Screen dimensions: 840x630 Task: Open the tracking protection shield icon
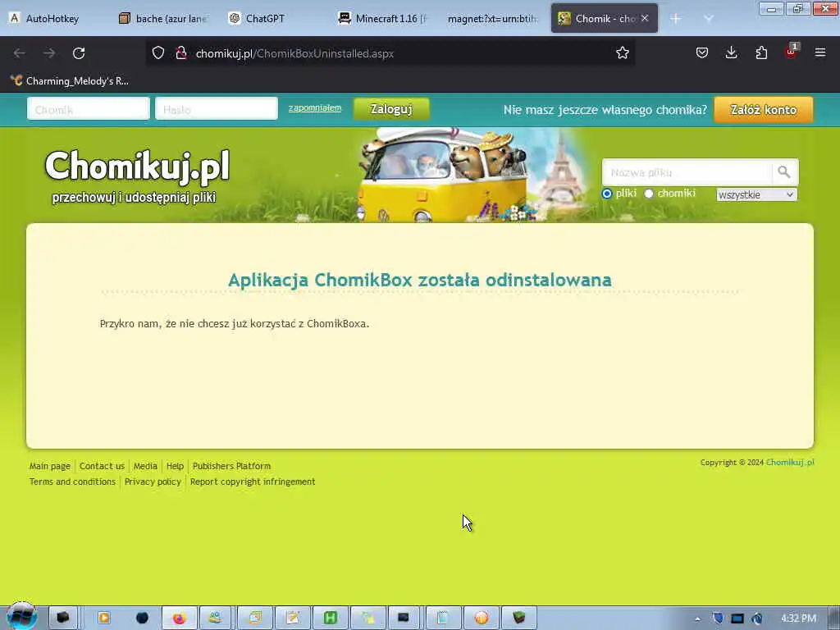(158, 53)
